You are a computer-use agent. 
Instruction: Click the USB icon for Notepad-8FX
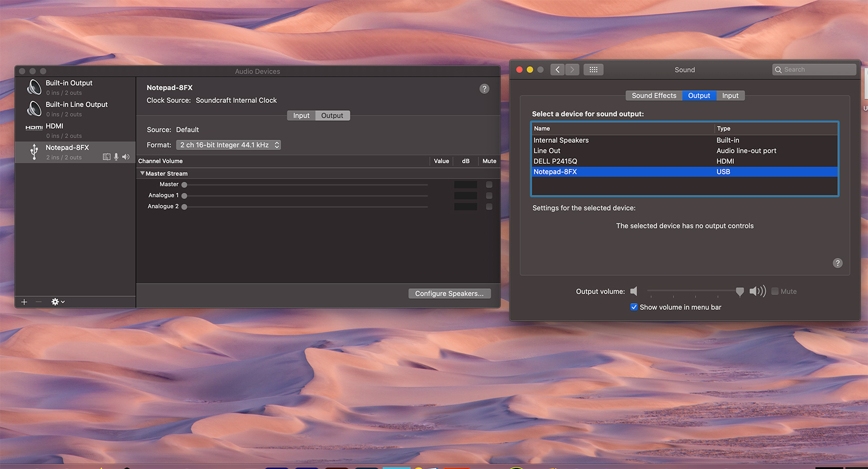pyautogui.click(x=34, y=152)
